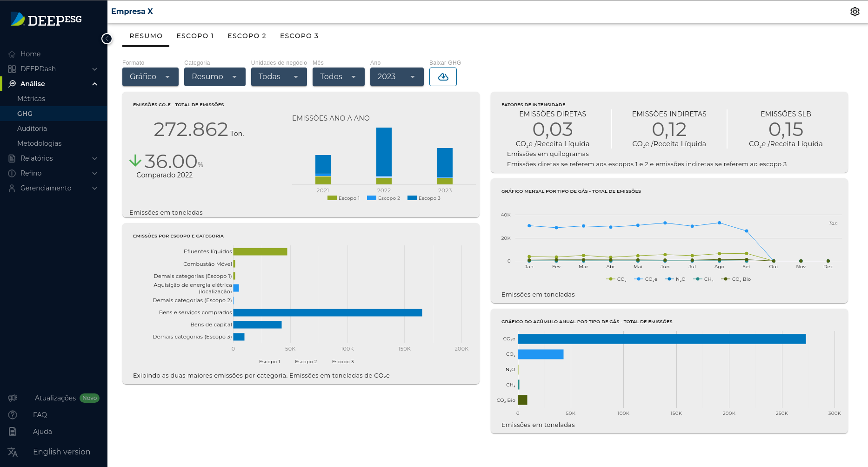Click the Escopo 3 blue legend swatch

(x=412, y=198)
